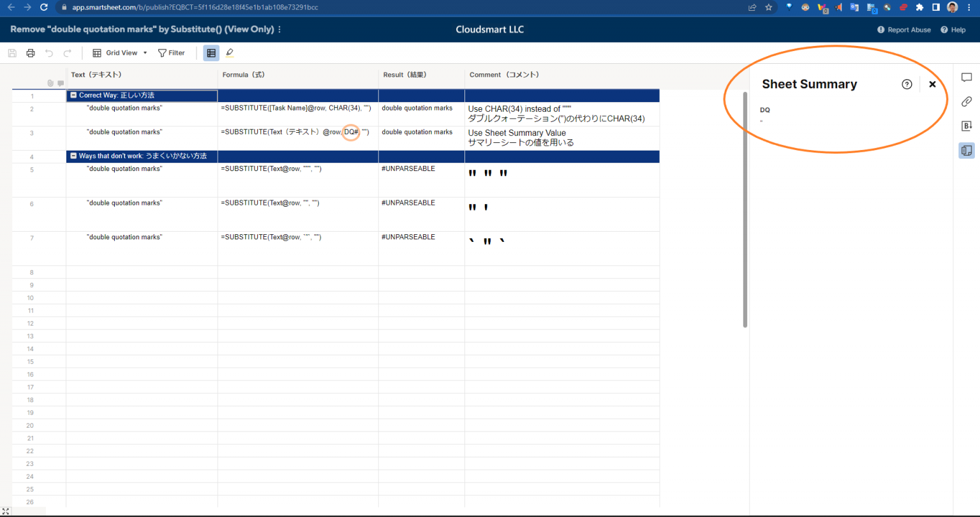
Task: Click the Print icon
Action: pyautogui.click(x=30, y=52)
